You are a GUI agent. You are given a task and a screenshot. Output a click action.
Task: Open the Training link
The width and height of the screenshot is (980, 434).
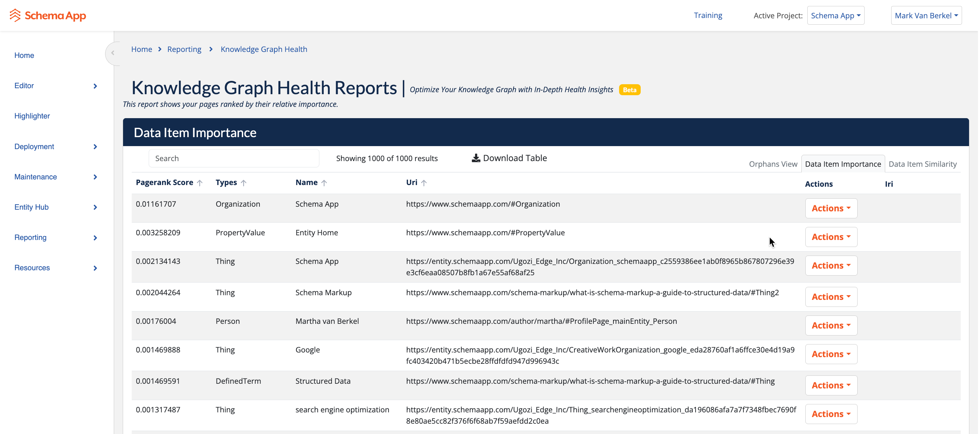(708, 15)
